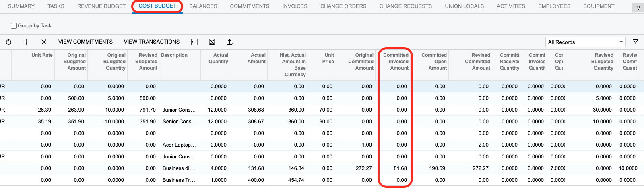This screenshot has height=189, width=644.
Task: Sort by Committed Invoiced Amount column header
Action: 396,62
